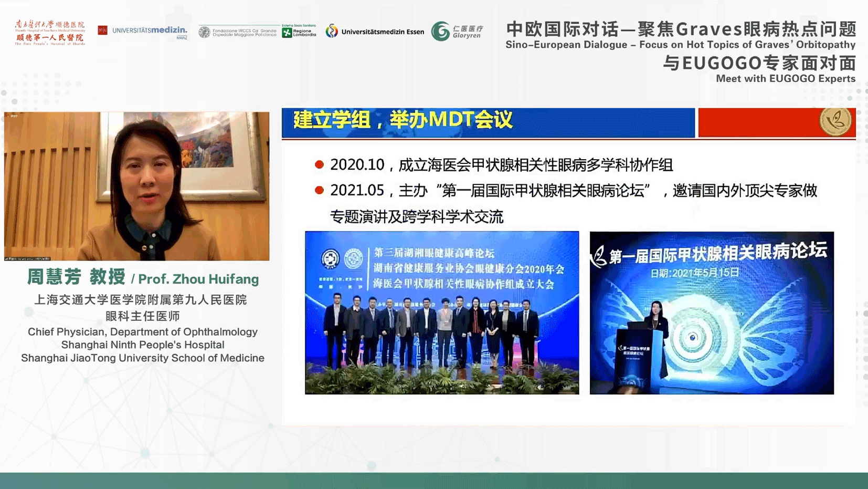Click the red bullet beside 2020.10
Image resolution: width=868 pixels, height=489 pixels.
click(319, 165)
